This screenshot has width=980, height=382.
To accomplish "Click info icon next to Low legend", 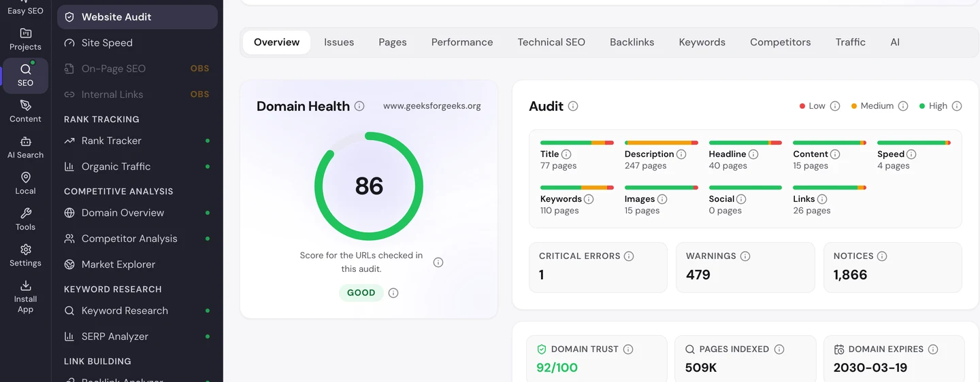I will point(835,106).
